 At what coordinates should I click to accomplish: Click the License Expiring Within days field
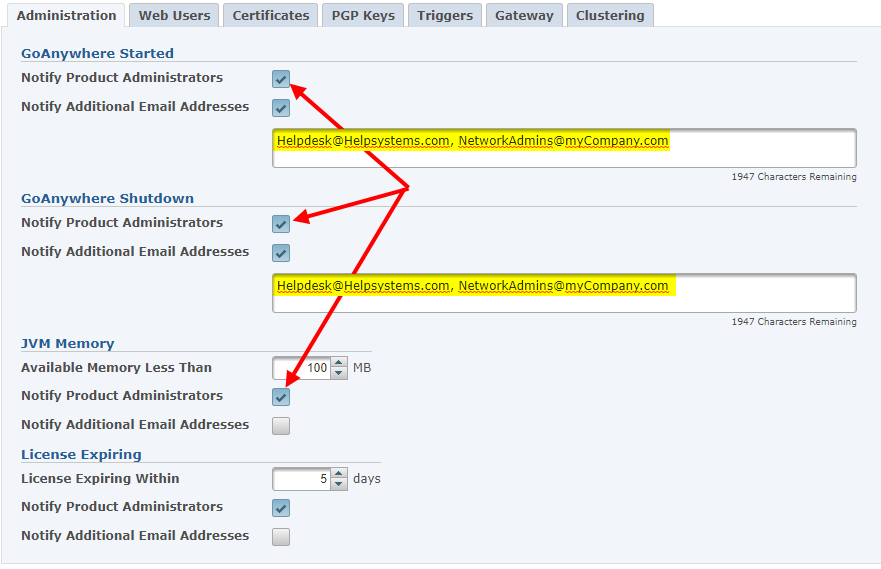tap(301, 479)
